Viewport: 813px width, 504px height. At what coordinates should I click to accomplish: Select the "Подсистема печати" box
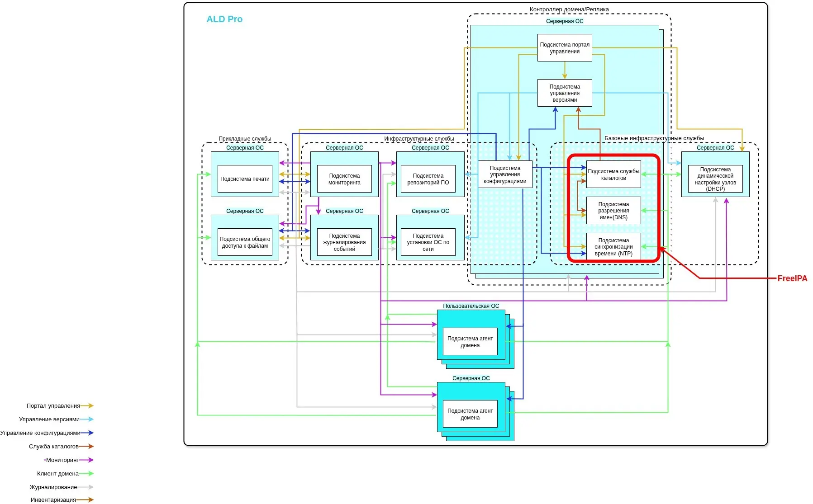tap(245, 179)
